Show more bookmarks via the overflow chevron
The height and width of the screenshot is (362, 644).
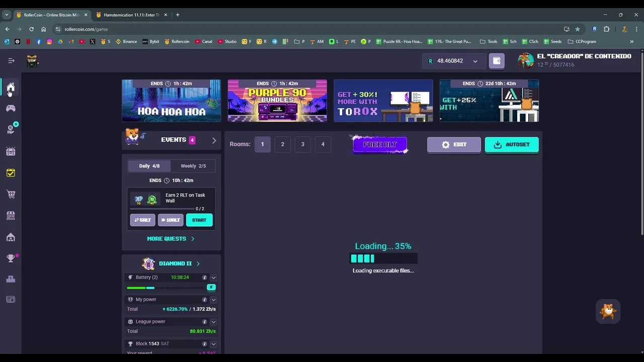(631, 42)
